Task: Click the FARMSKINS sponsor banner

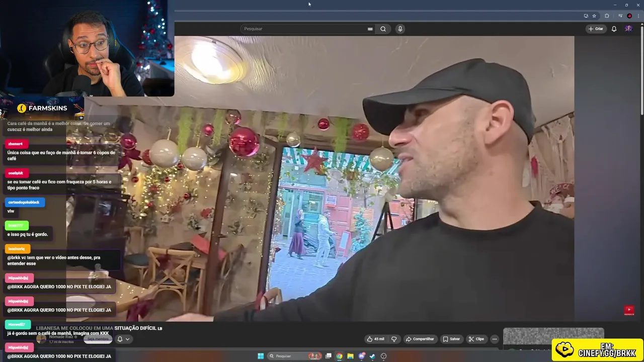Action: pyautogui.click(x=42, y=108)
